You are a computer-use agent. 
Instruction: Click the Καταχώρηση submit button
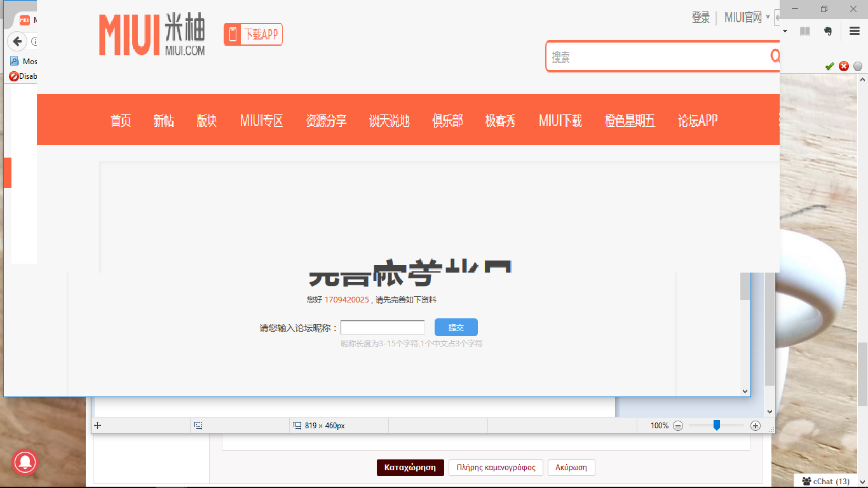tap(410, 468)
